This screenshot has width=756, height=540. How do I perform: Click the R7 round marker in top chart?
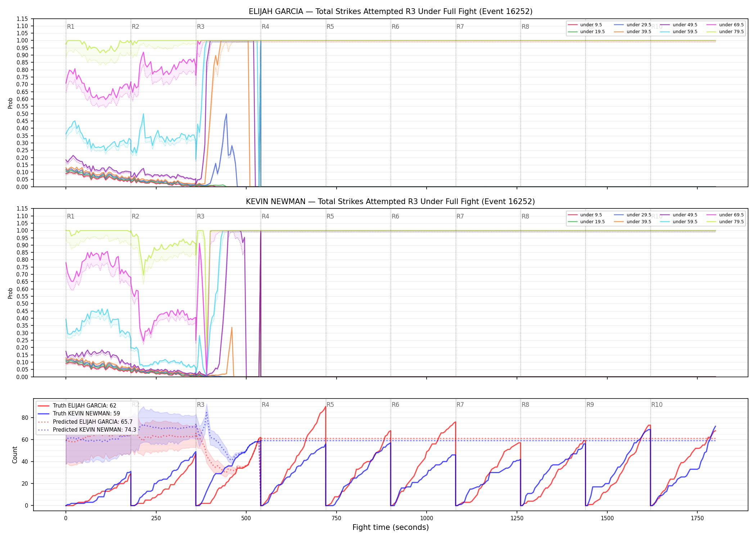point(460,27)
